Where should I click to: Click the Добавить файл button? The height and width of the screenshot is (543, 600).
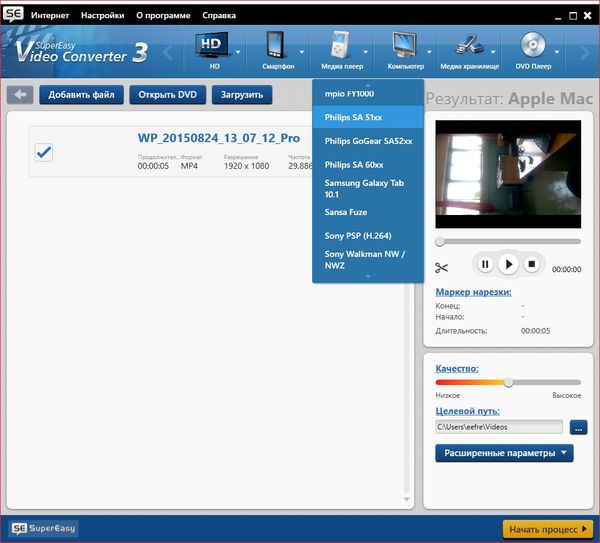click(81, 95)
